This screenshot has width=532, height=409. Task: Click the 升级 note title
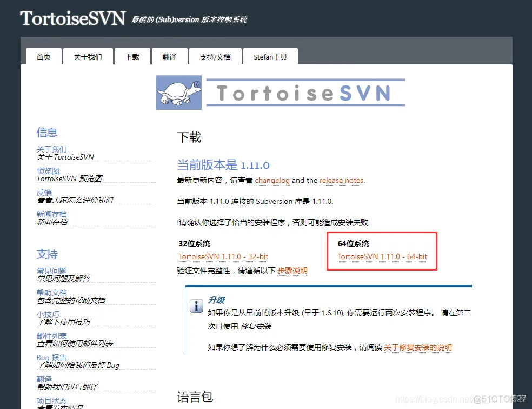216,300
